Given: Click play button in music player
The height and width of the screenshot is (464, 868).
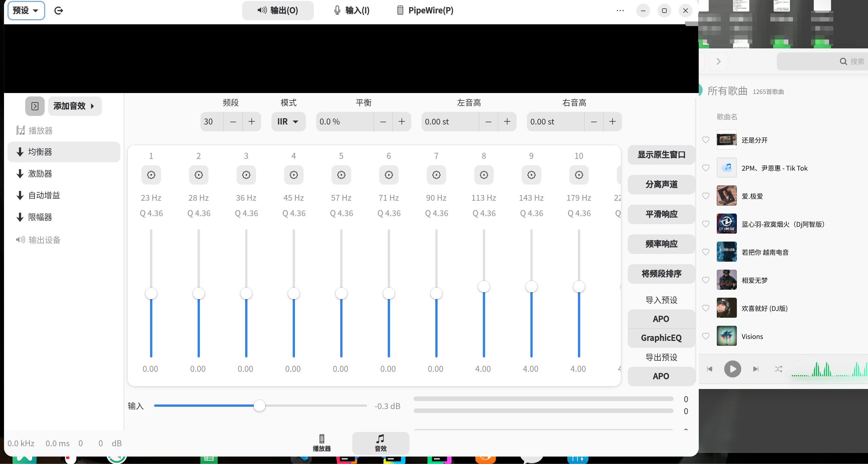Looking at the screenshot, I should coord(732,369).
